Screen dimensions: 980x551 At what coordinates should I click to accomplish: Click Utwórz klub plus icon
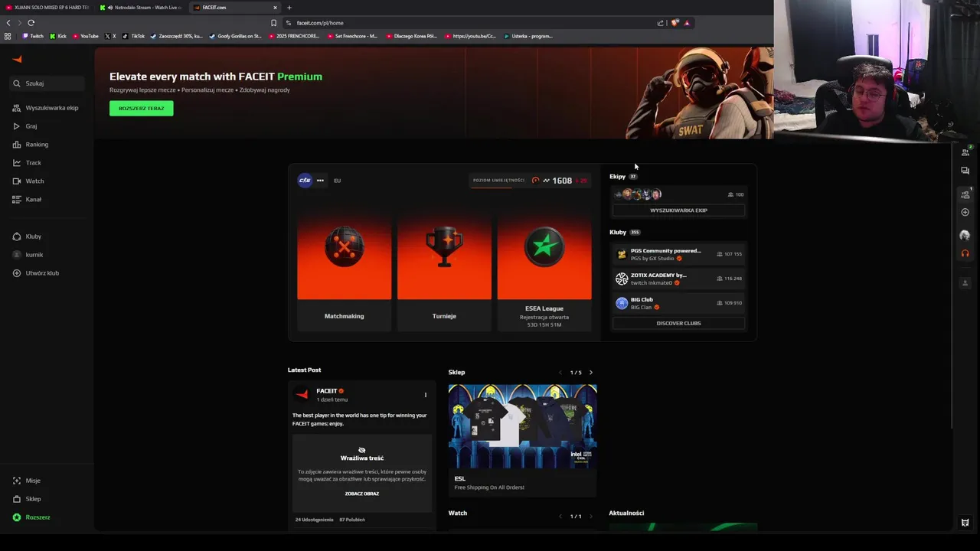(x=17, y=273)
